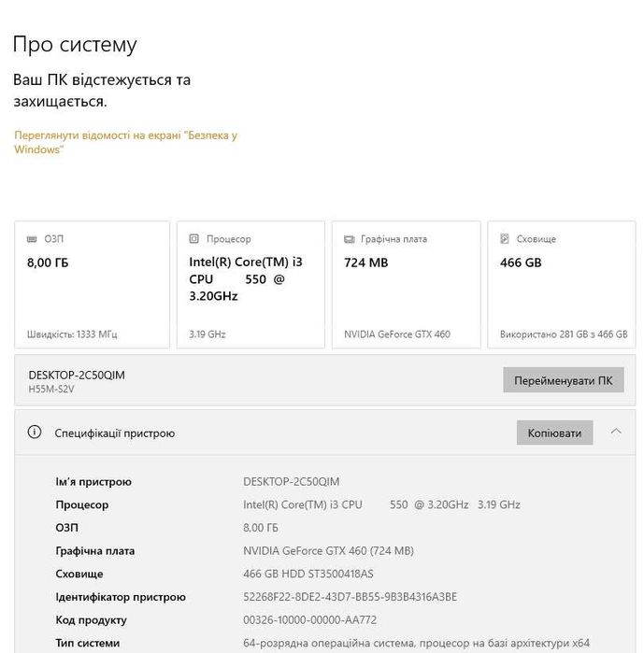
Task: Open the Windows Security details link
Action: pos(125,142)
